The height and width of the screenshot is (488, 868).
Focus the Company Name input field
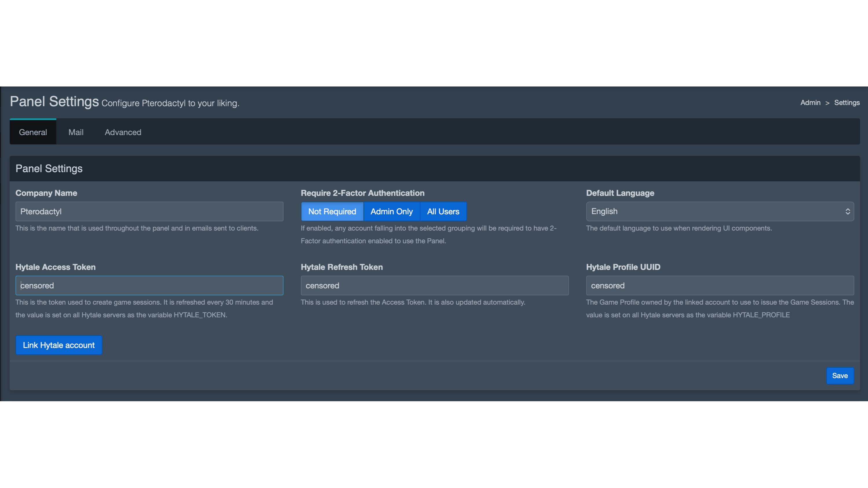point(149,211)
